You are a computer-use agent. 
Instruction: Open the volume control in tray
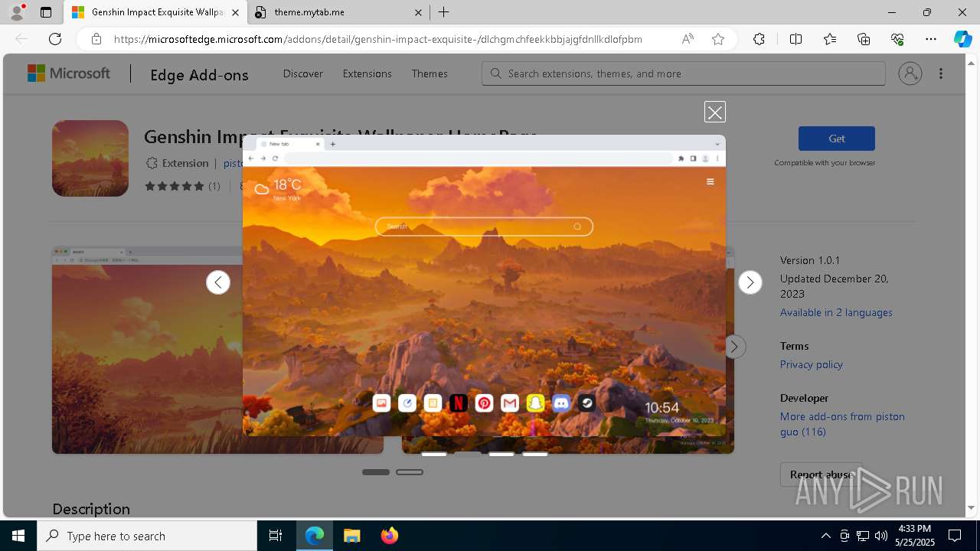[x=880, y=536]
